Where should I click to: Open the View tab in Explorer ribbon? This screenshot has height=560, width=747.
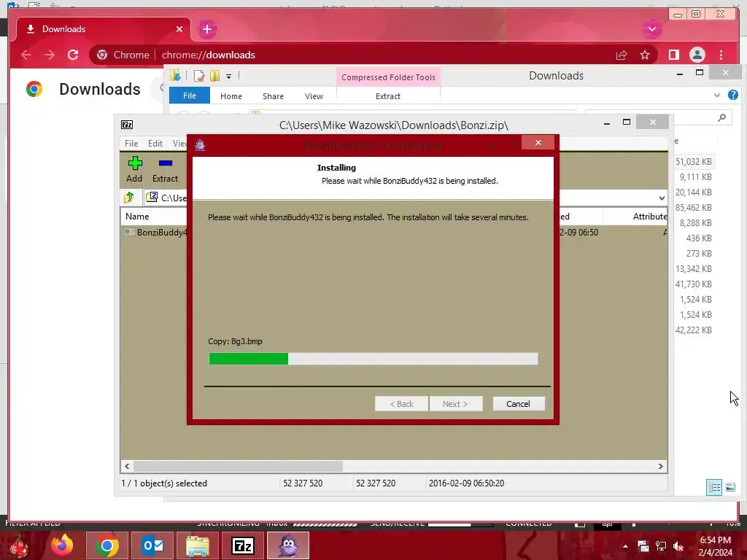(314, 96)
